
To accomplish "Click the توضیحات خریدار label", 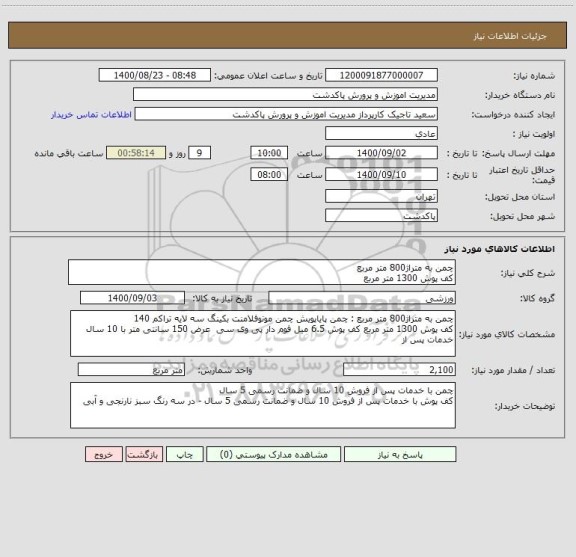I will tap(525, 406).
